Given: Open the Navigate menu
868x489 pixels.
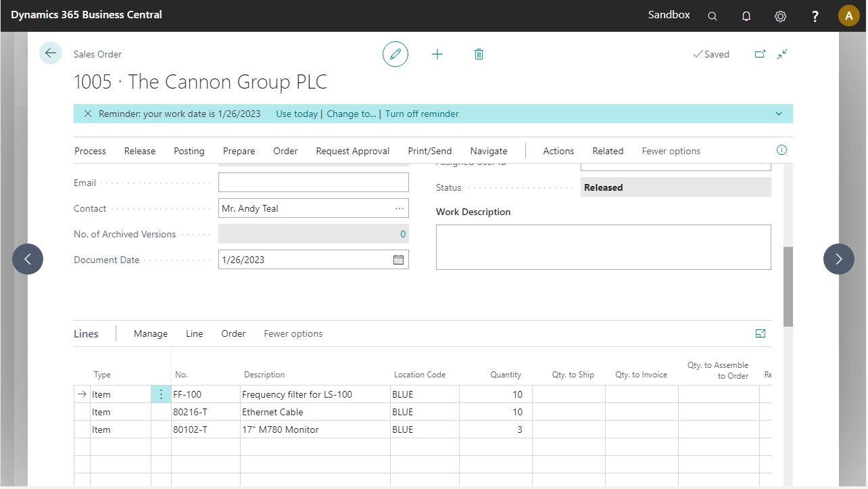Looking at the screenshot, I should 489,151.
